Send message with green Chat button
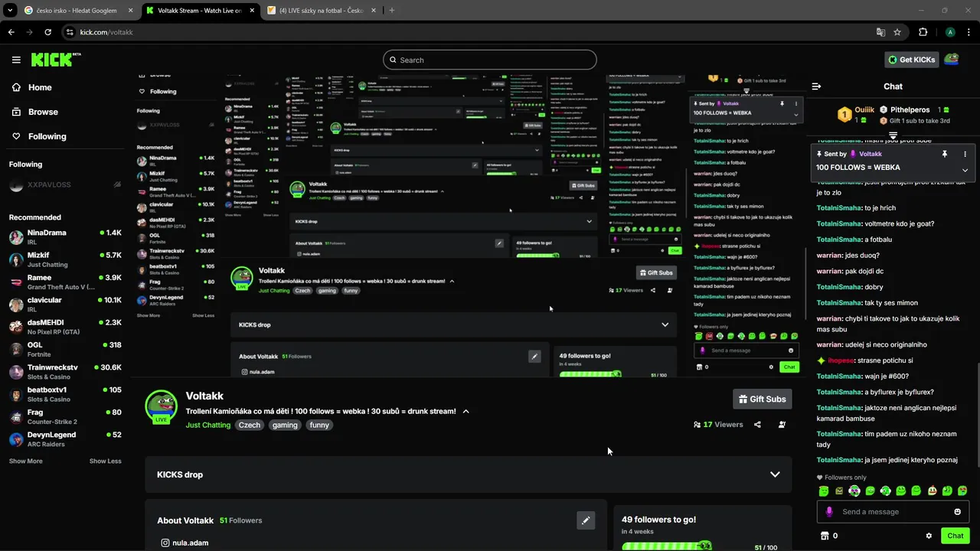 955,536
